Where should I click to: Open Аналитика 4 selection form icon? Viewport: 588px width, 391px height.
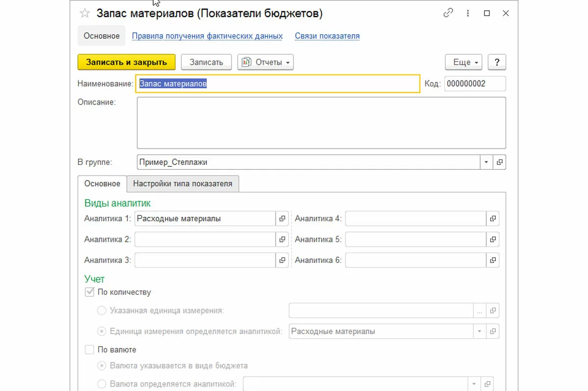(492, 219)
